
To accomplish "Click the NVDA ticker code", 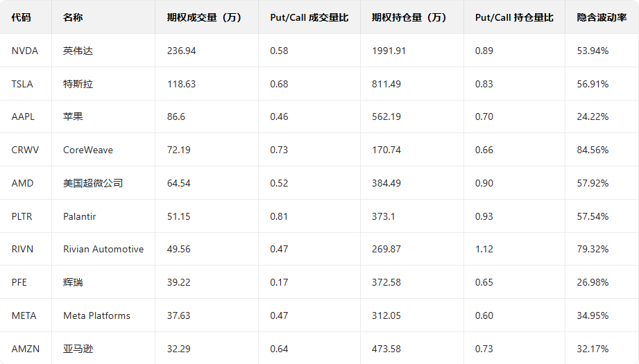I will [x=25, y=51].
